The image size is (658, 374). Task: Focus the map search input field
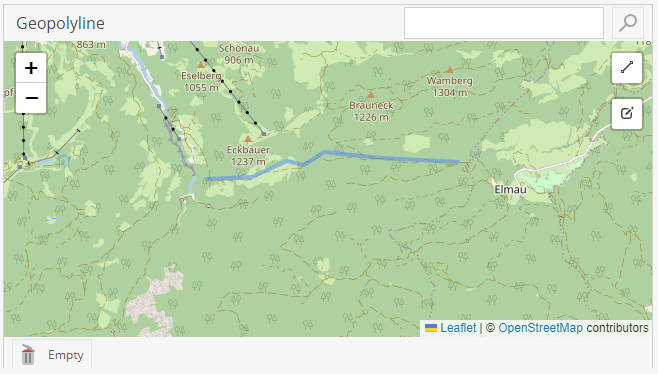point(504,23)
